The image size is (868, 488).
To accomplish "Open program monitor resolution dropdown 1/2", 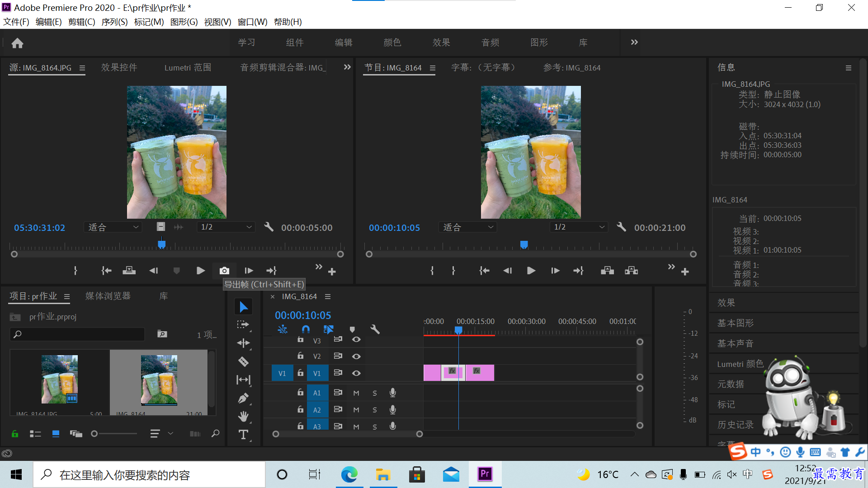I will [580, 227].
